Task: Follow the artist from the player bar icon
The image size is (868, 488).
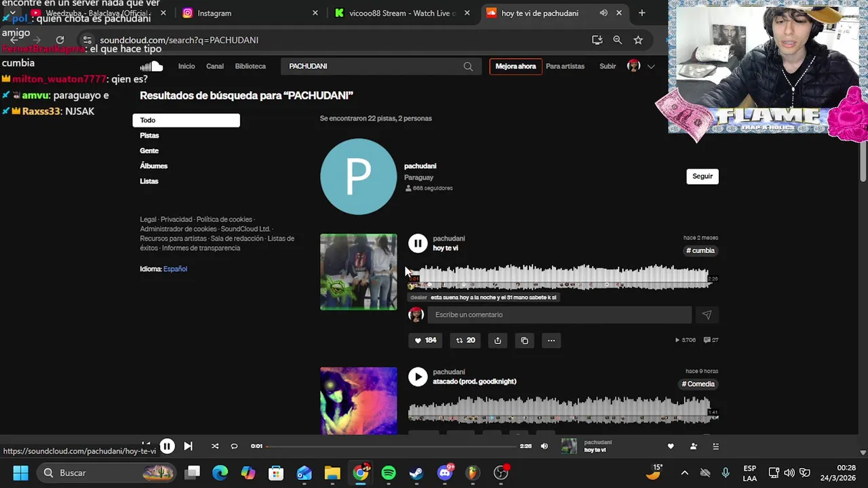Action: [x=693, y=446]
